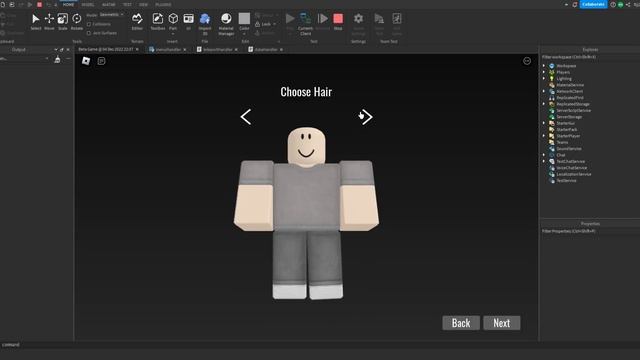This screenshot has height=360, width=640.
Task: Expand the Workspace tree node
Action: (544, 66)
